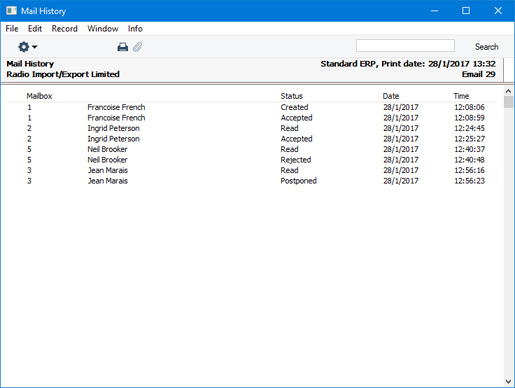
Task: Open the gear operations menu
Action: [27, 47]
